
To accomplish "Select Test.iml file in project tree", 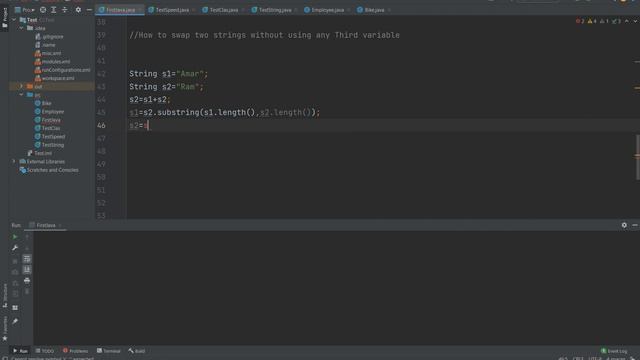I will [x=40, y=153].
